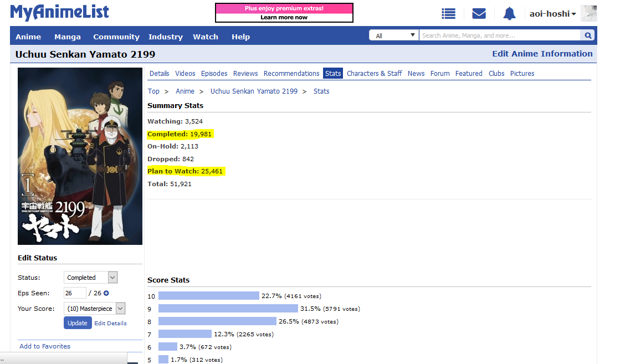Open the aoi-hoshi profile avatar
Viewport: 625px width, 364px height.
tap(589, 13)
